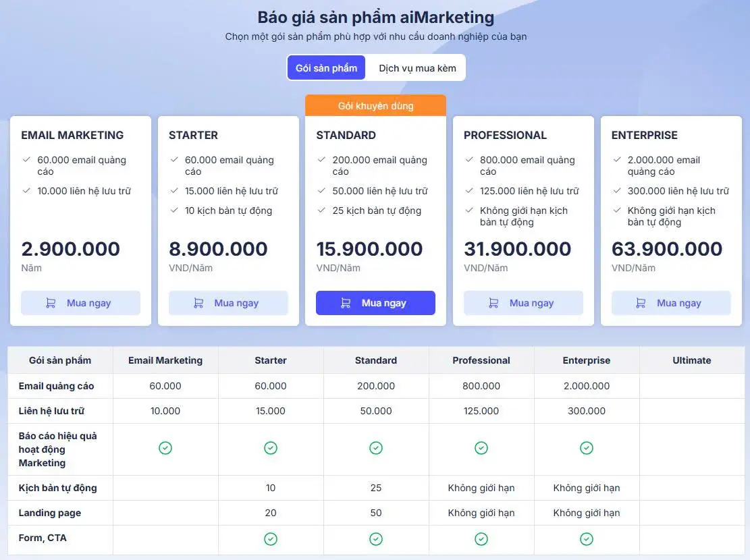Click Mua ngay for the Email Marketing plan
750x560 pixels.
tap(80, 303)
